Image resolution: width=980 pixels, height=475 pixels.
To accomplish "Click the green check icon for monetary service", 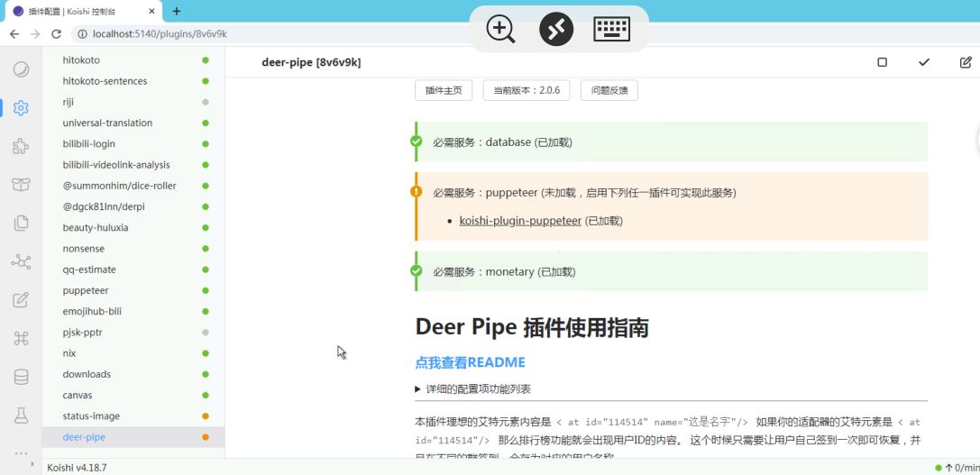I will pyautogui.click(x=417, y=270).
